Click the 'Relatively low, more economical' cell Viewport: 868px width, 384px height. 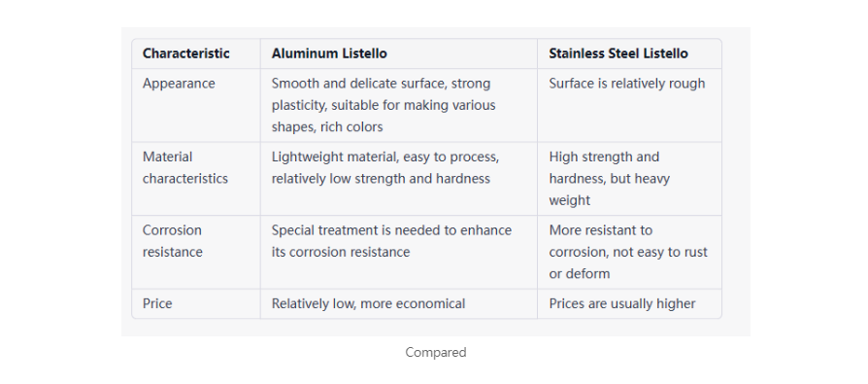[399, 303]
